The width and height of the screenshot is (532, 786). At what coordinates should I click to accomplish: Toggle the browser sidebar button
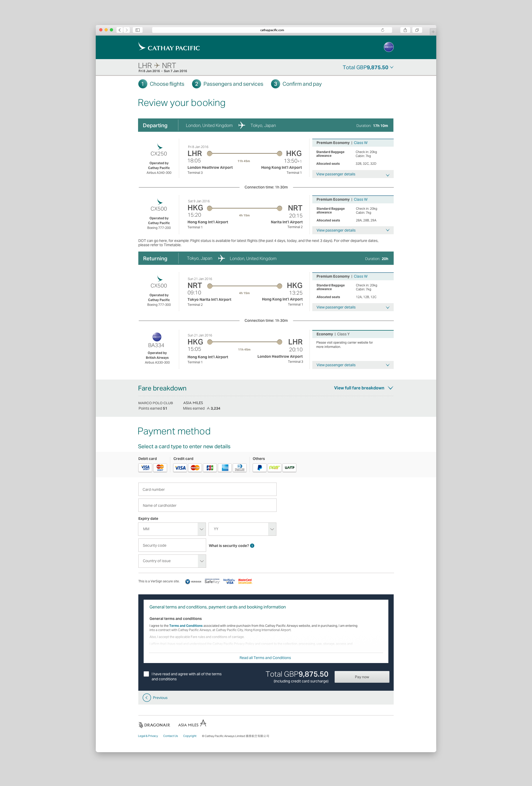click(138, 30)
